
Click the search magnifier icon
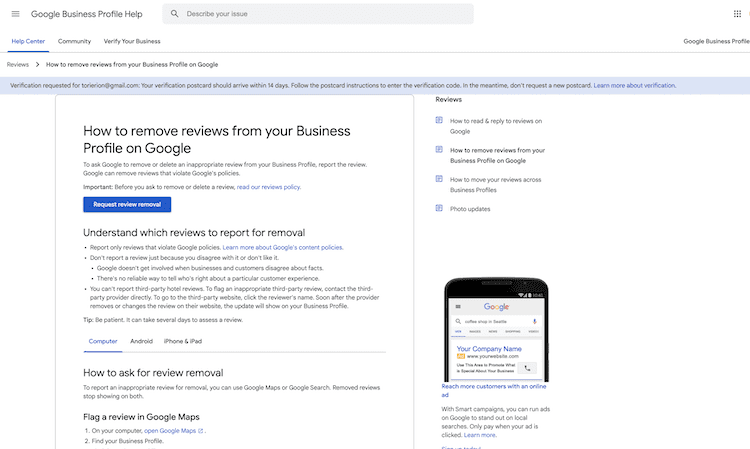(175, 14)
